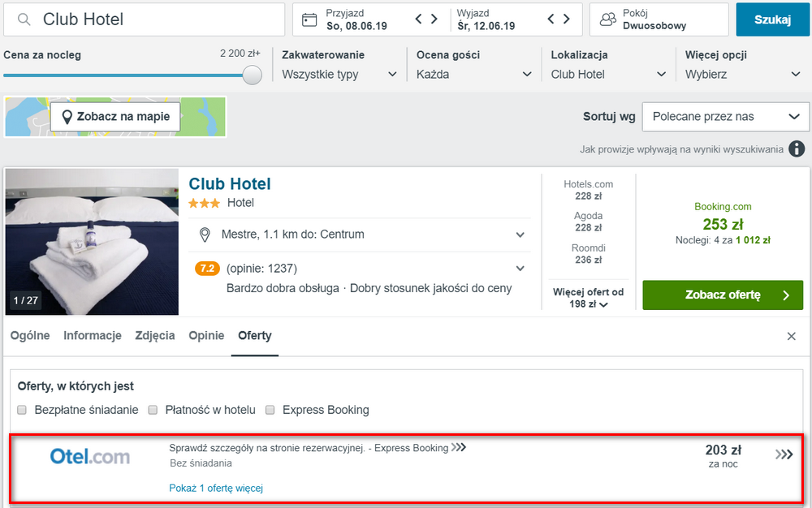The height and width of the screenshot is (508, 812).
Task: Click Agoda 228 zł offer
Action: coord(588,222)
